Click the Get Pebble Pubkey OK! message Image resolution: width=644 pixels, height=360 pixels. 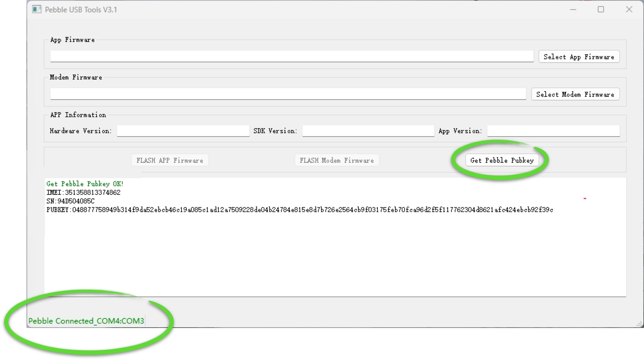click(x=85, y=184)
